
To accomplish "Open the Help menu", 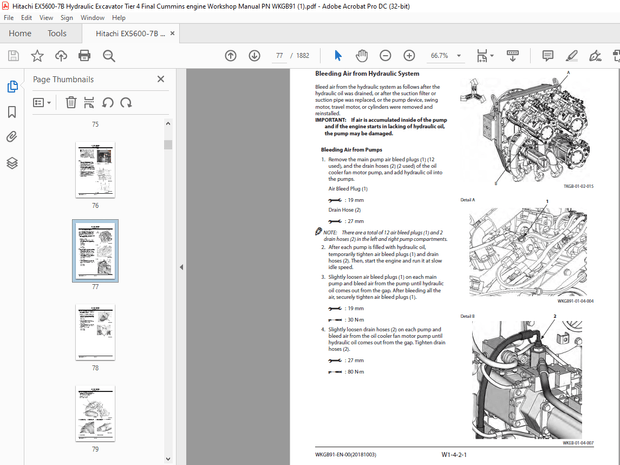I will (119, 18).
